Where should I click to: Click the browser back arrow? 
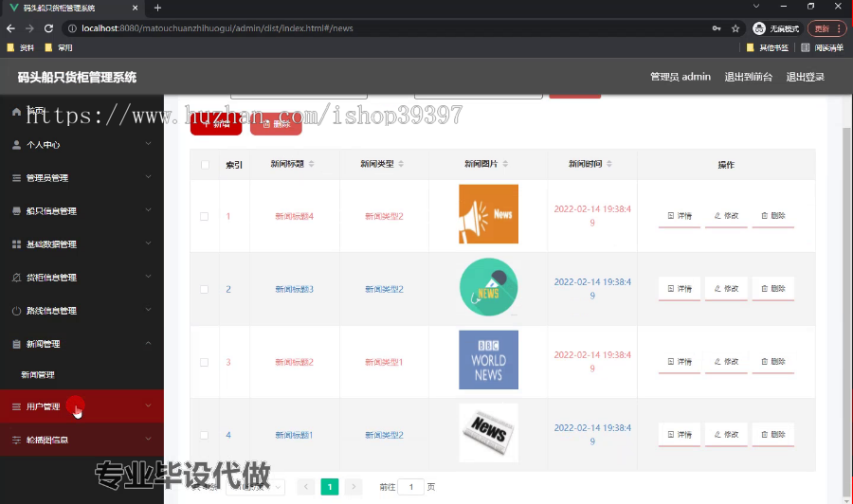coord(10,28)
